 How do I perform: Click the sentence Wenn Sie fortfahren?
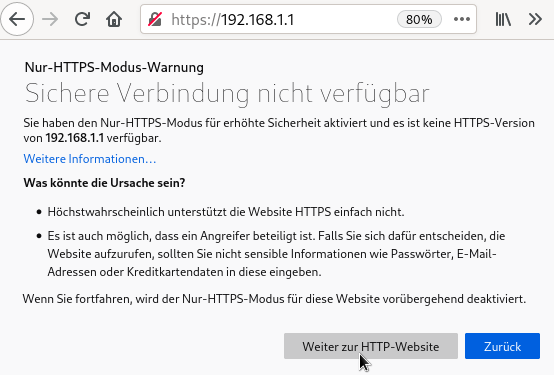(x=274, y=299)
